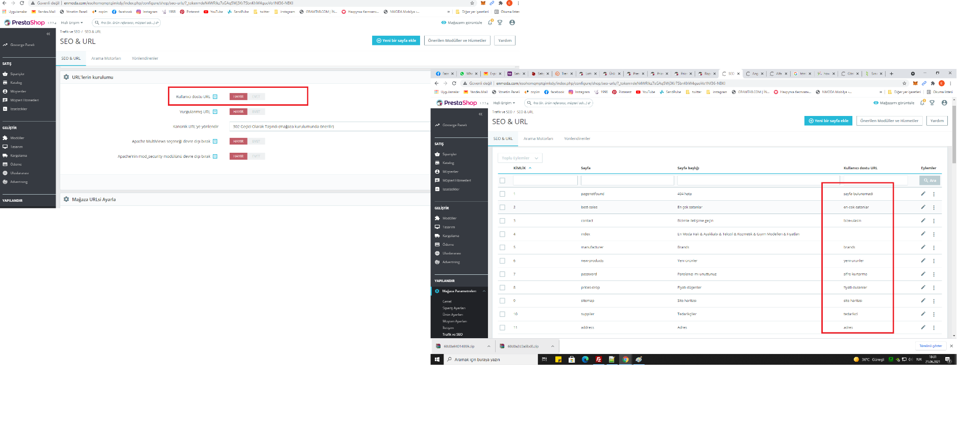Click Mağazamı görüntüle link in right window
980x424 pixels.
point(894,103)
